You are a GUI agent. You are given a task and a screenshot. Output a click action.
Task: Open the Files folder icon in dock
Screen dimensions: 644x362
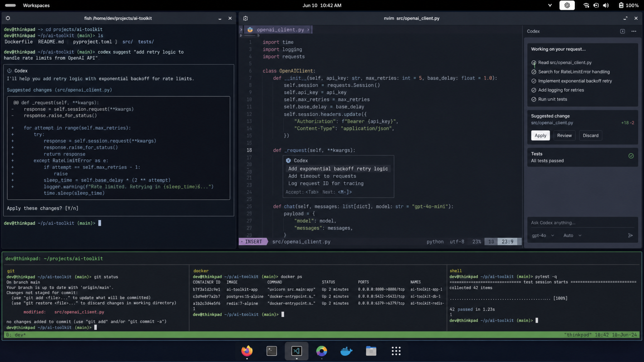point(371,351)
